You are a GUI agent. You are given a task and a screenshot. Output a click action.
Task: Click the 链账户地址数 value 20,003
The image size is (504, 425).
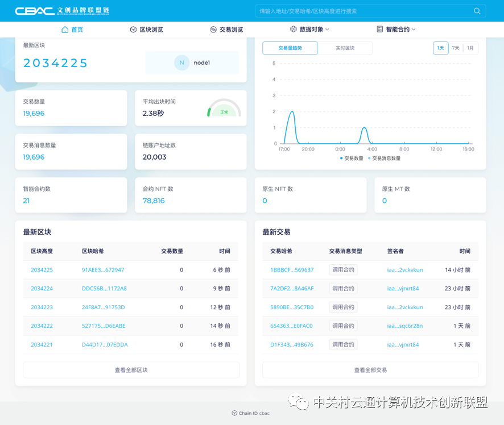coord(155,157)
